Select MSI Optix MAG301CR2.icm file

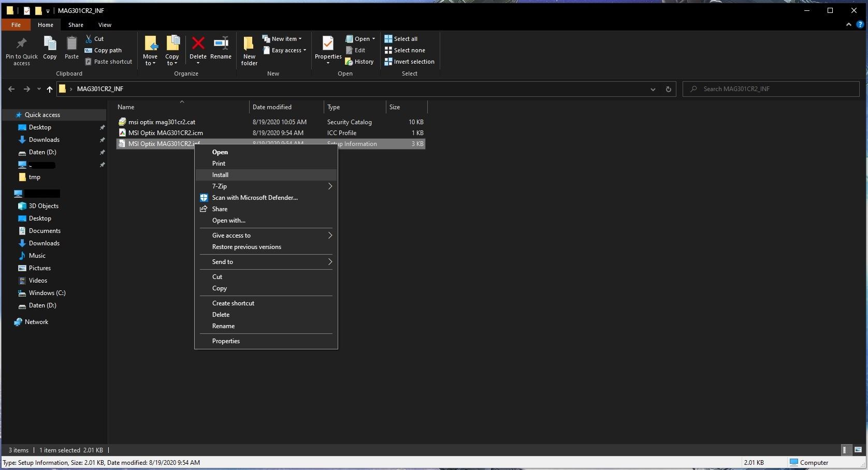pos(270,133)
